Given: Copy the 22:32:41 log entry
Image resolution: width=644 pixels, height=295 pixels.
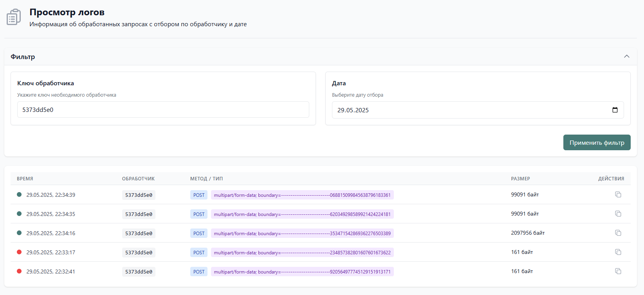Looking at the screenshot, I should (x=618, y=271).
